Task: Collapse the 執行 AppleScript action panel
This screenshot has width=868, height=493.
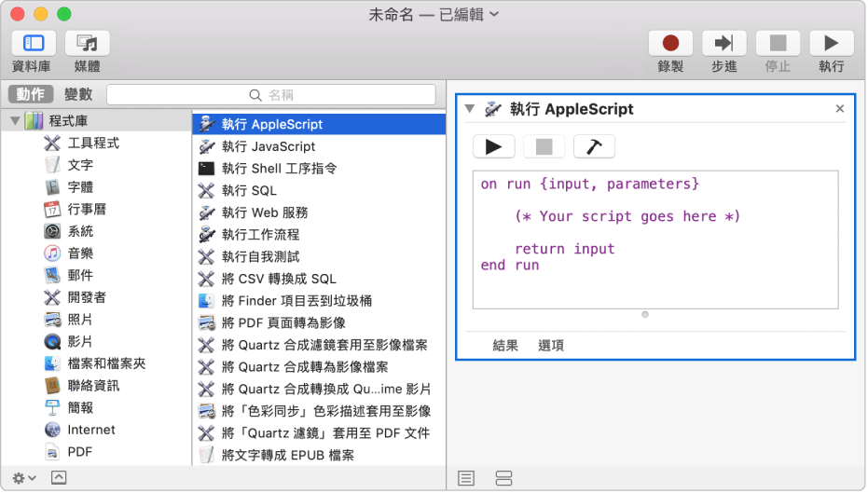Action: tap(470, 108)
